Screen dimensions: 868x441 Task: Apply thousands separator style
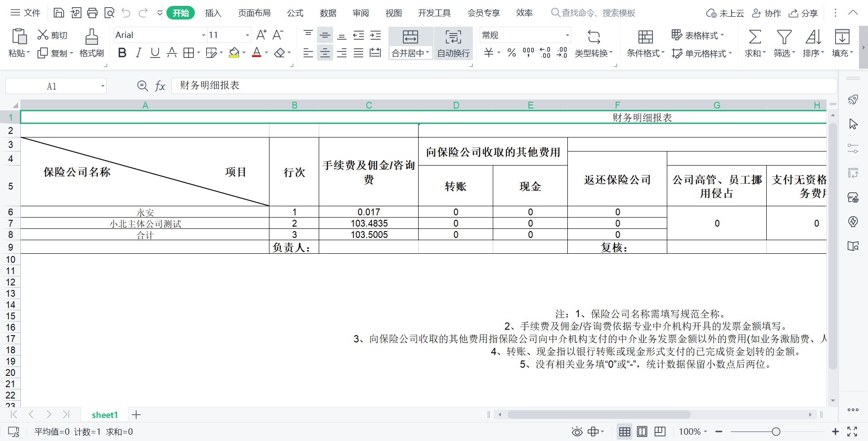pos(528,53)
